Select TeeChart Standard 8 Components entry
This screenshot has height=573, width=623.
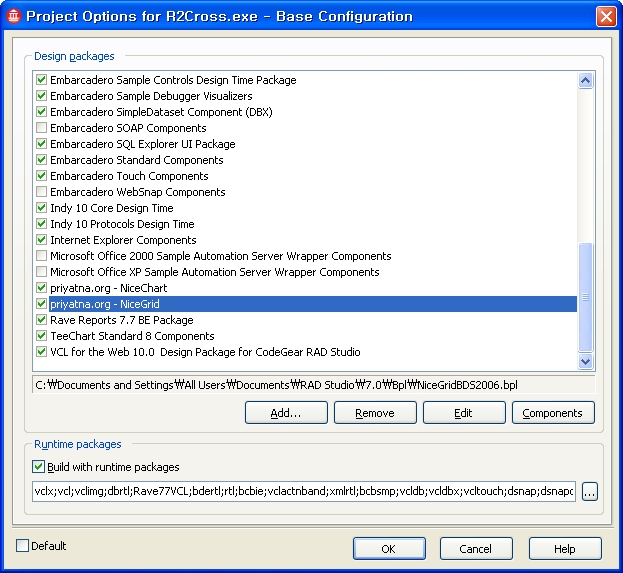click(132, 336)
